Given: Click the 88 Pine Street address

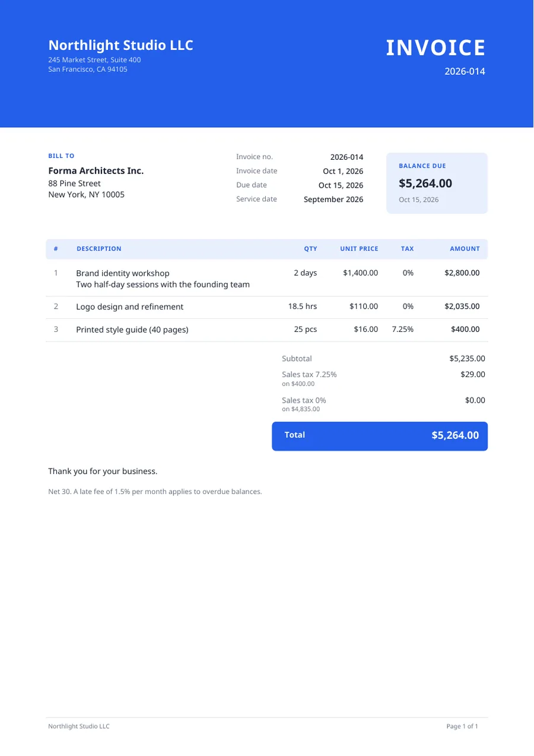Looking at the screenshot, I should pyautogui.click(x=74, y=184).
